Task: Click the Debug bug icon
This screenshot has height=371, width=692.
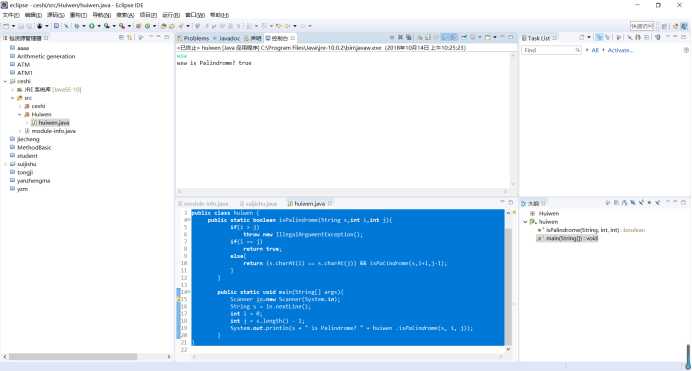Action: pos(77,26)
